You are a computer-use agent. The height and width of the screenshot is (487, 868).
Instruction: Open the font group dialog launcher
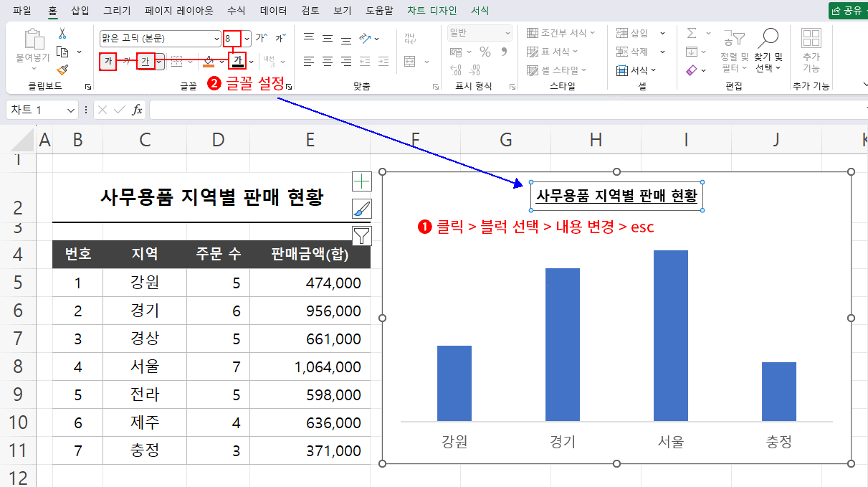[289, 87]
